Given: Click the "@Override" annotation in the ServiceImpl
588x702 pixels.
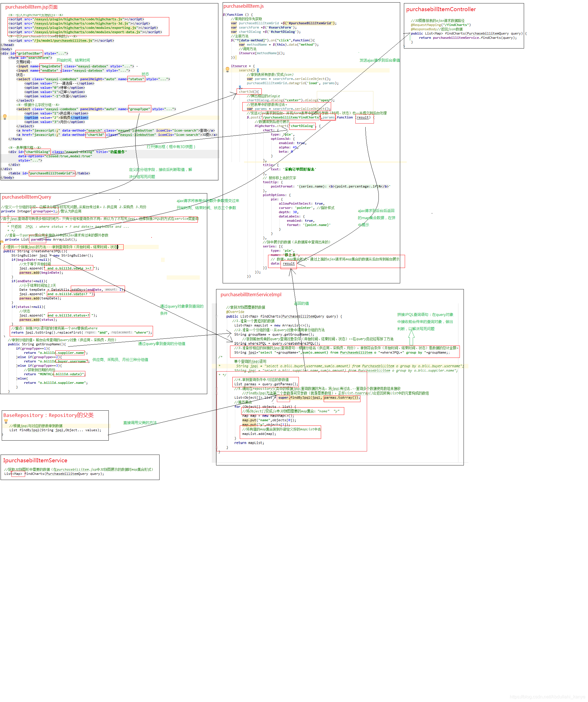Looking at the screenshot, I should point(235,312).
